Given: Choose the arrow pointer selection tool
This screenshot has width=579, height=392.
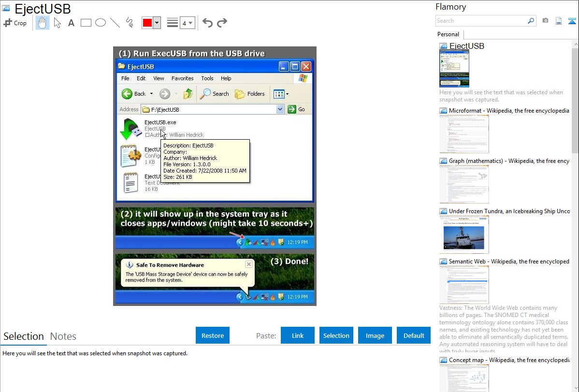Looking at the screenshot, I should 57,23.
